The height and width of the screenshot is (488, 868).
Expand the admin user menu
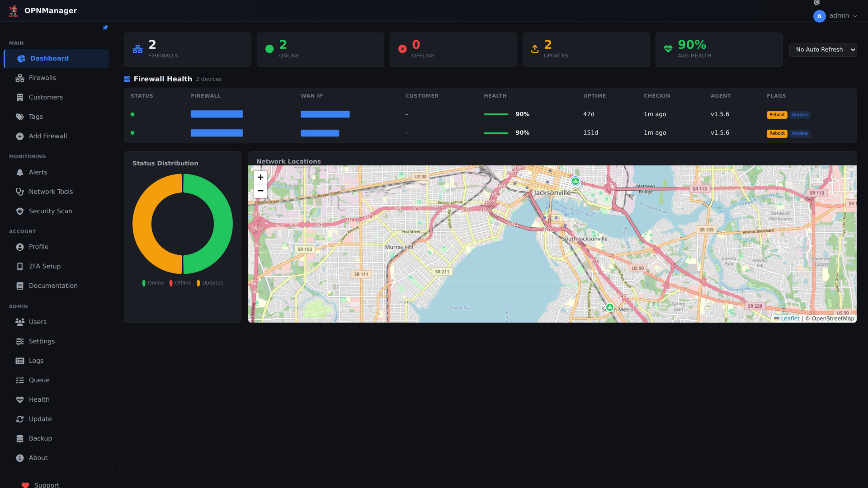click(x=835, y=16)
